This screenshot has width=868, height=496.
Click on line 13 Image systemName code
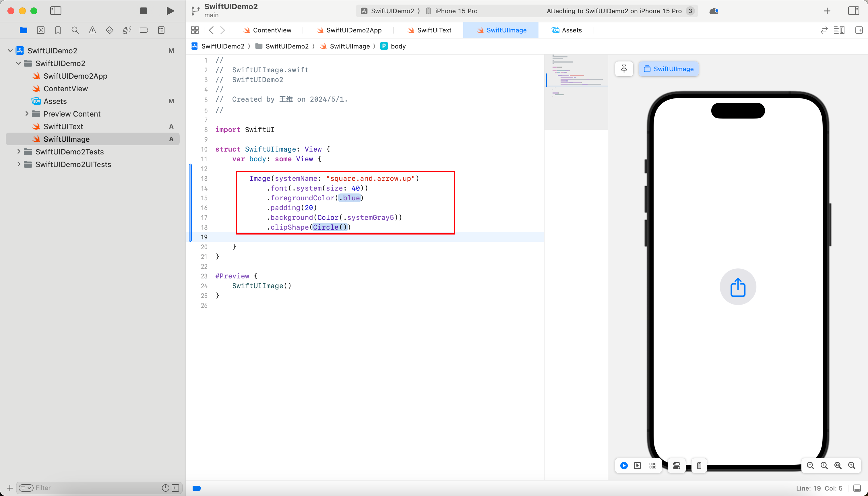tap(334, 178)
